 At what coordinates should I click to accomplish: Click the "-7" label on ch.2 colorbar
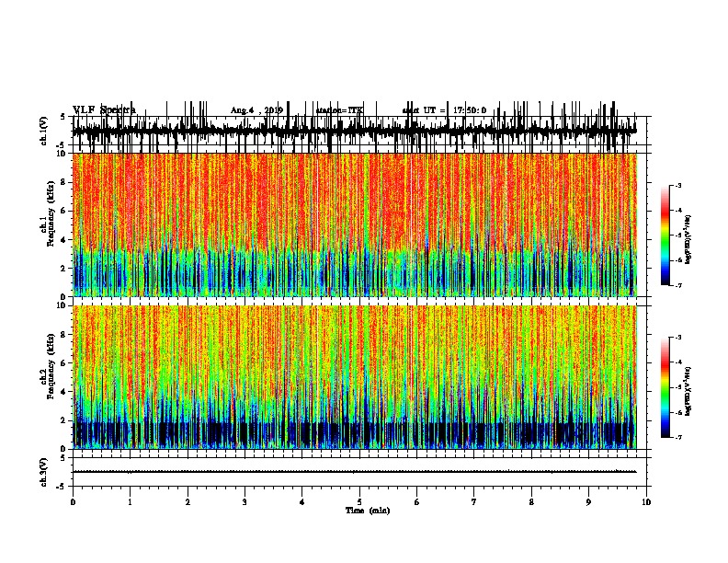pyautogui.click(x=678, y=437)
